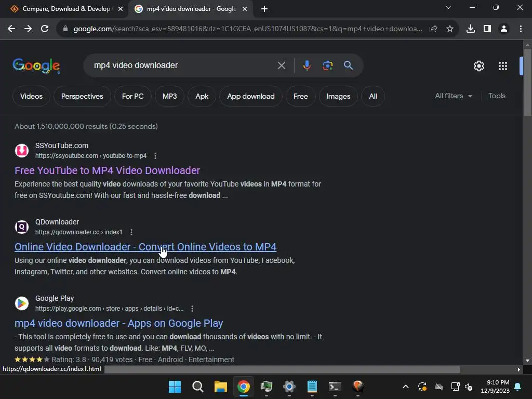Open Chrome profile avatar
The width and height of the screenshot is (532, 399).
504,29
